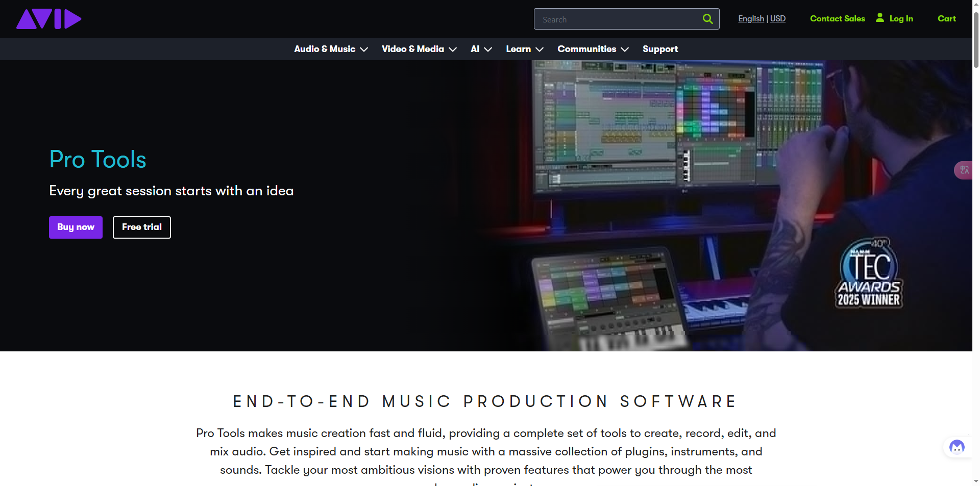Open the USD currency selector link

pyautogui.click(x=778, y=19)
